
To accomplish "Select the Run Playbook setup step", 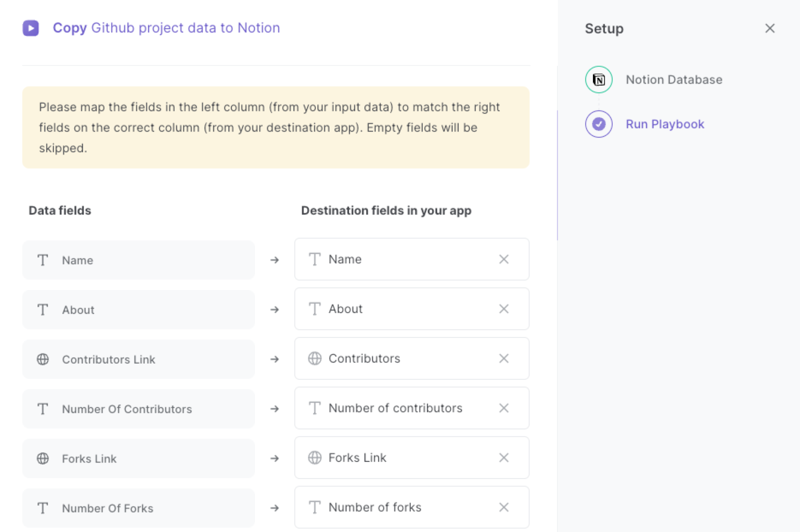I will 665,124.
